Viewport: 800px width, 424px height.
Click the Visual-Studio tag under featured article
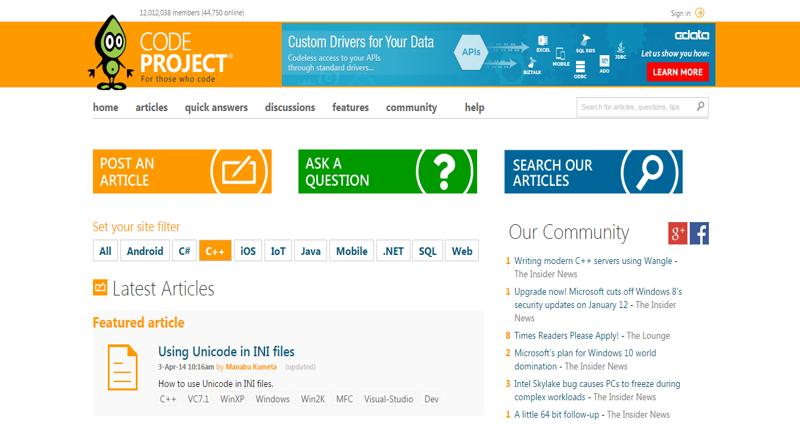[388, 399]
